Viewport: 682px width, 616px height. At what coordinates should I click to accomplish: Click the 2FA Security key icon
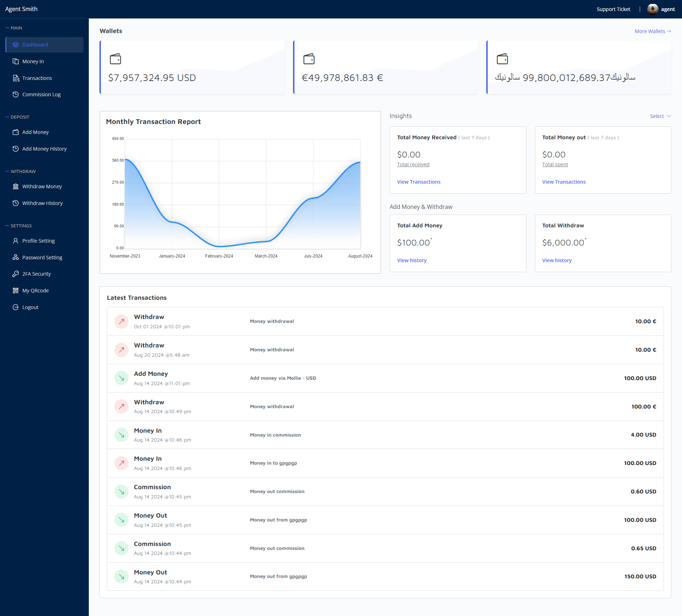click(x=16, y=274)
